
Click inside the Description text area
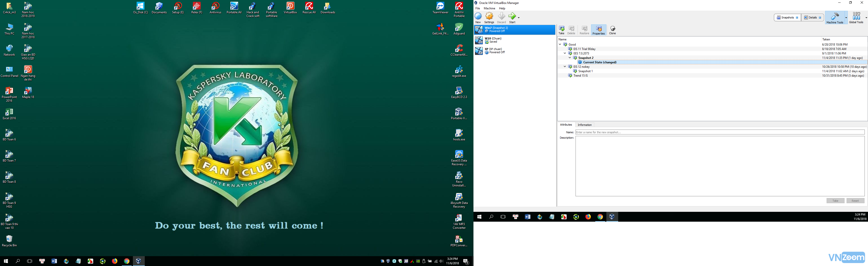[x=720, y=166]
